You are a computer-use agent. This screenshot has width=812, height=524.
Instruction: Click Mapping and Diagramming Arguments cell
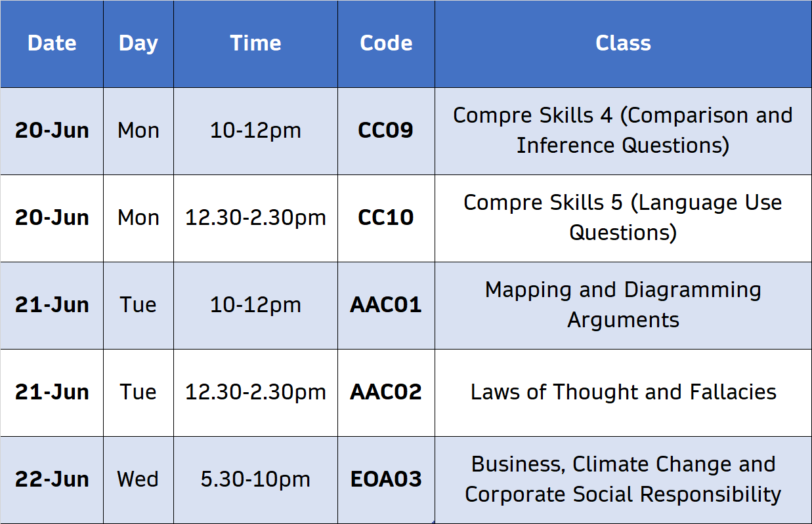[x=623, y=306]
